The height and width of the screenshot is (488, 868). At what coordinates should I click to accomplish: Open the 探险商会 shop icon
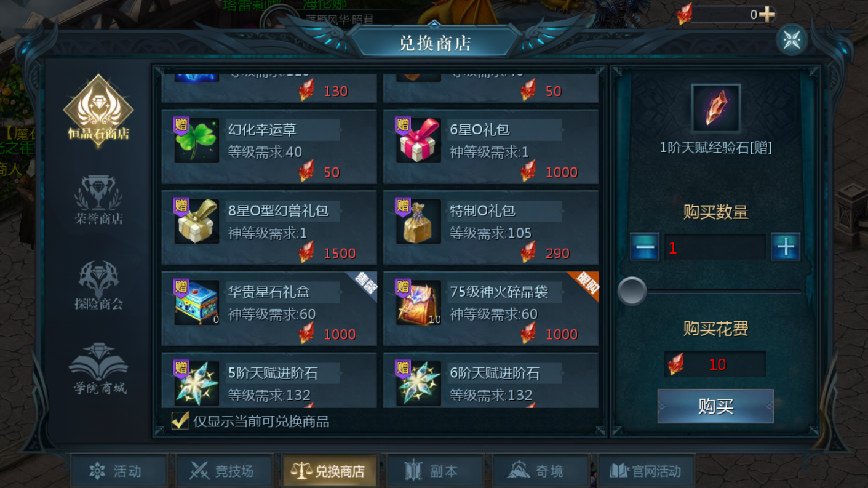tap(98, 285)
